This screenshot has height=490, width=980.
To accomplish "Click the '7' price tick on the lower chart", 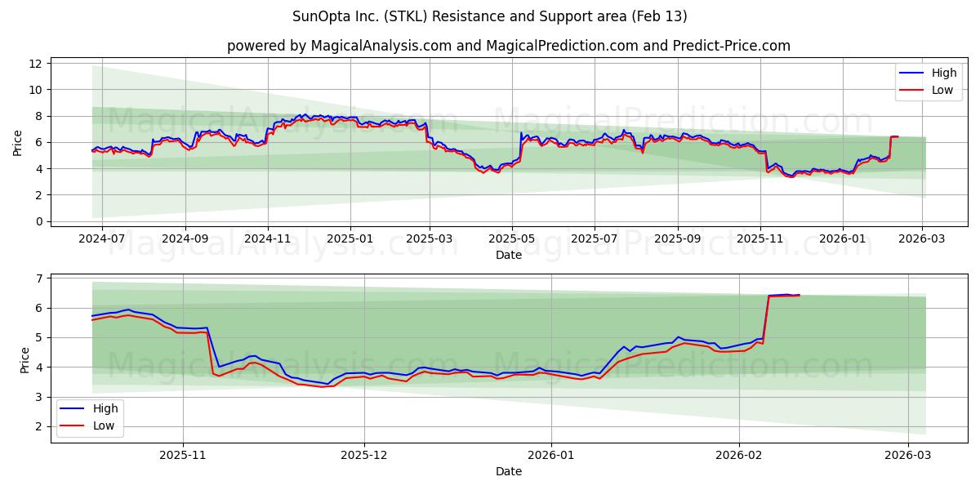I will (x=39, y=278).
